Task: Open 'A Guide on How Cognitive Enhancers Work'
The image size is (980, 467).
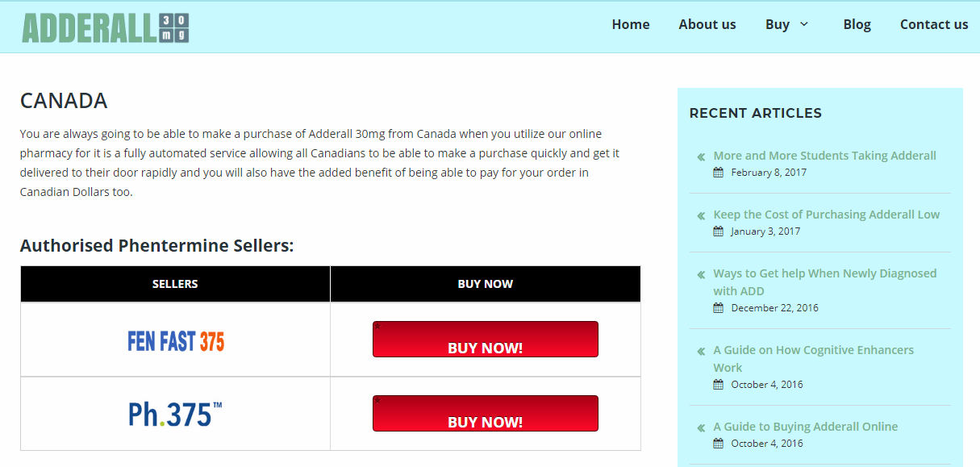Action: point(813,359)
